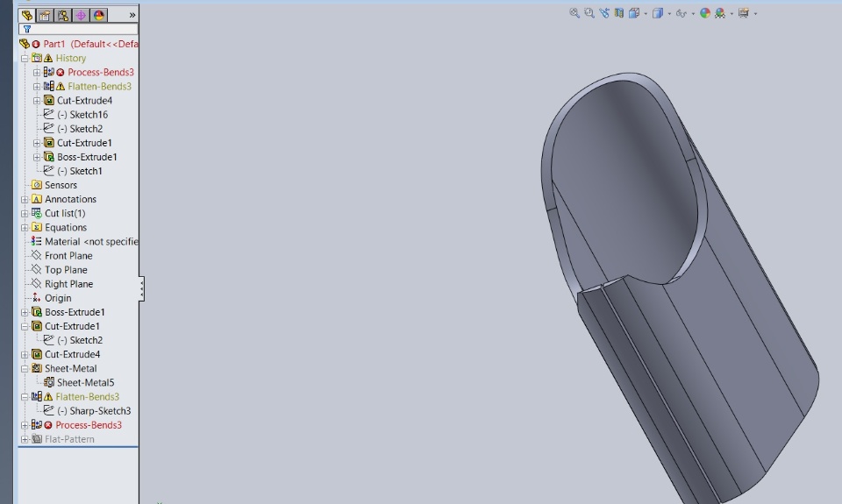
Task: Select Cut-Extrude1 inside the History folder
Action: click(x=84, y=143)
